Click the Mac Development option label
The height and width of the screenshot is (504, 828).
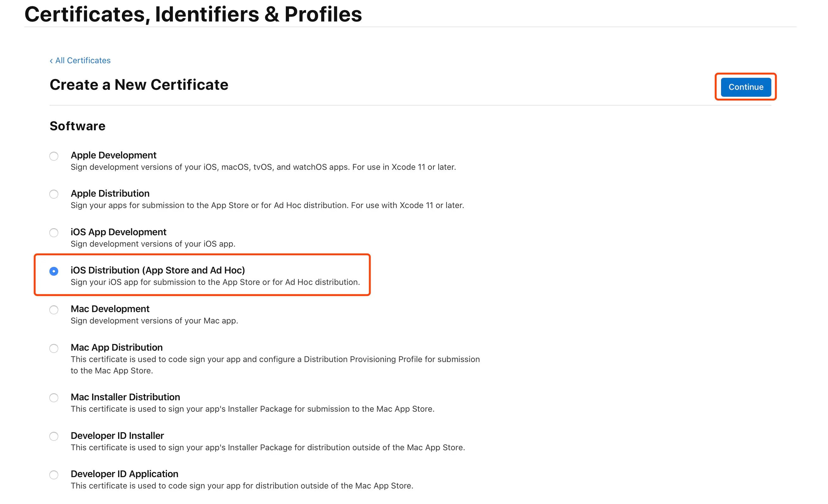110,309
